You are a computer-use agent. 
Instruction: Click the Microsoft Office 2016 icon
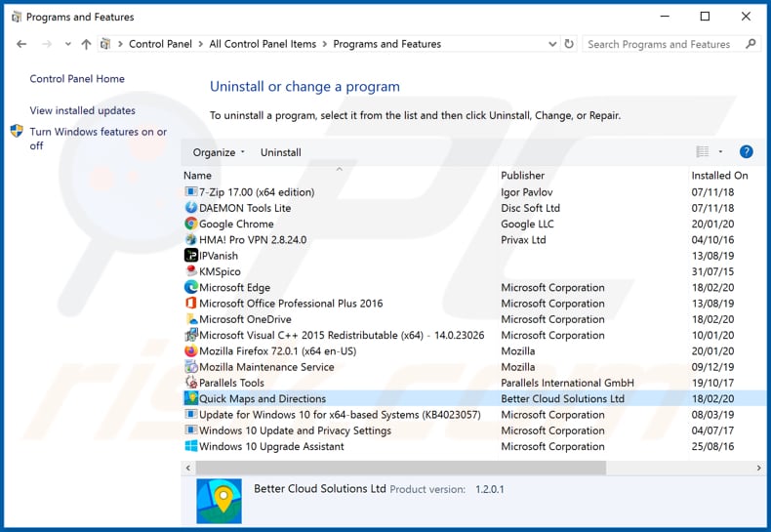pyautogui.click(x=190, y=303)
